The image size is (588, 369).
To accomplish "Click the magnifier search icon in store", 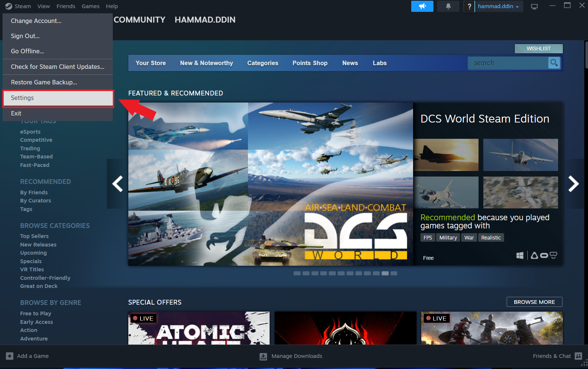I will [554, 63].
